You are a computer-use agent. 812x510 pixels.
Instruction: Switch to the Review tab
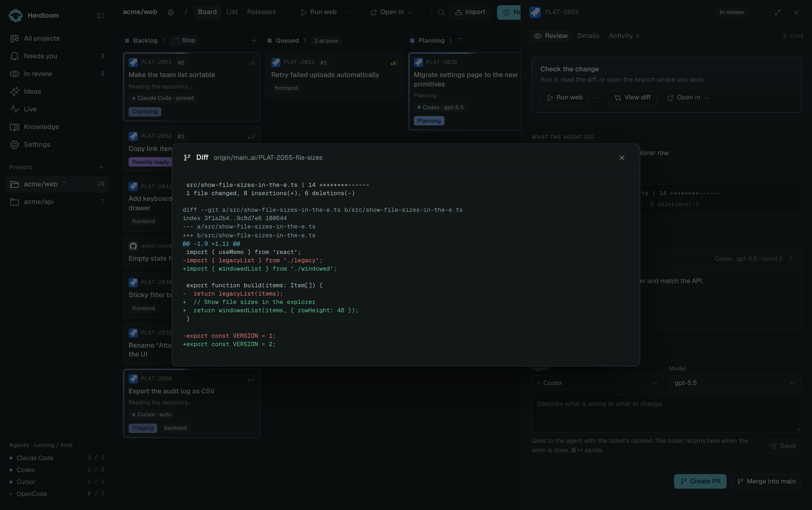pyautogui.click(x=551, y=36)
